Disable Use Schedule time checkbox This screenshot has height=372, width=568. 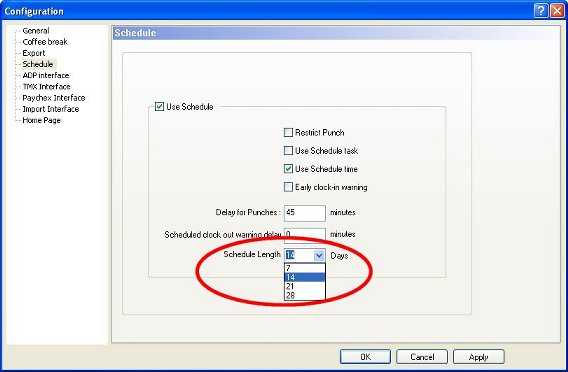(288, 169)
